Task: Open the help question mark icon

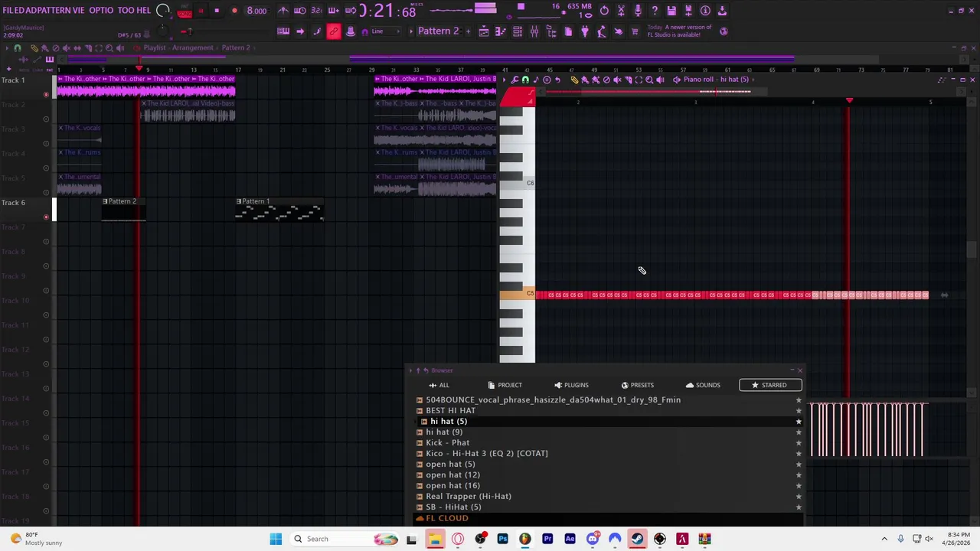Action: [655, 11]
